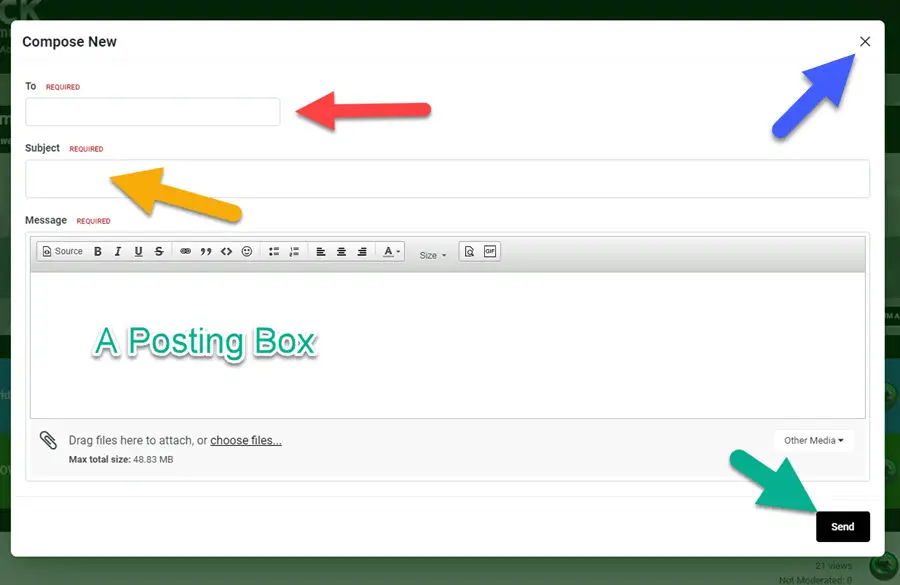
Task: Click into the To recipient field
Action: click(153, 112)
